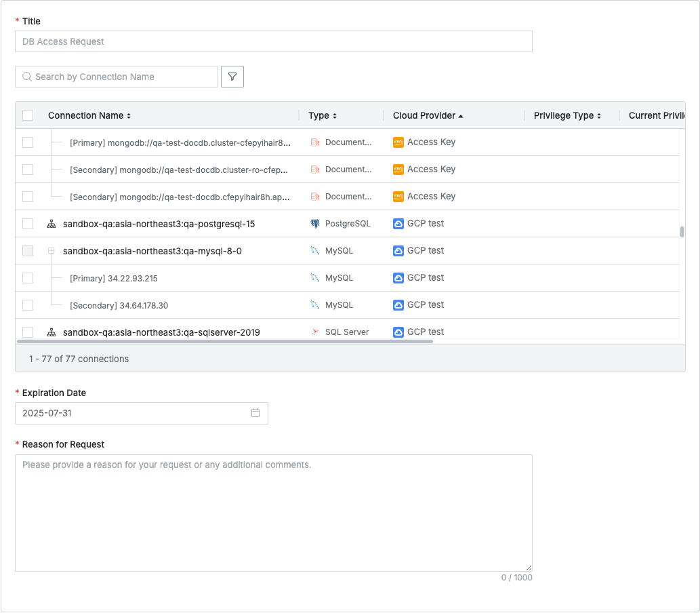Image resolution: width=700 pixels, height=613 pixels.
Task: Click the sandbox-qa qa-sqlserver-2019 connection name
Action: point(161,332)
